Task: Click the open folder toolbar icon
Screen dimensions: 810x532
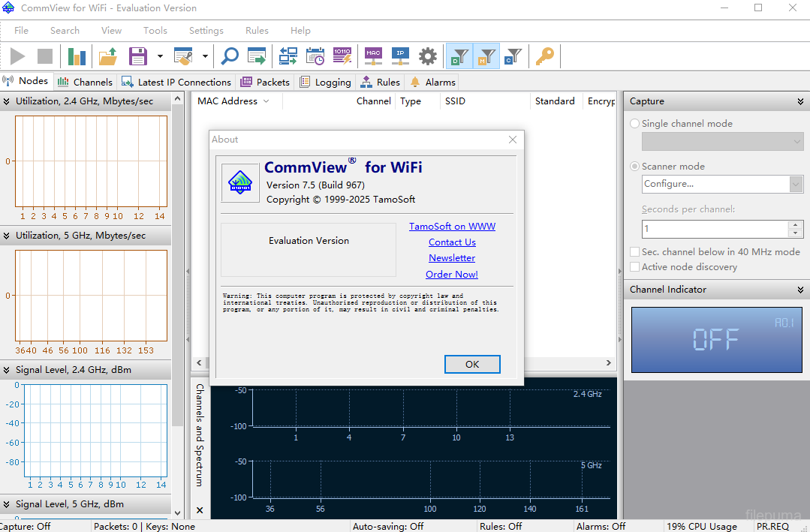Action: [x=108, y=56]
